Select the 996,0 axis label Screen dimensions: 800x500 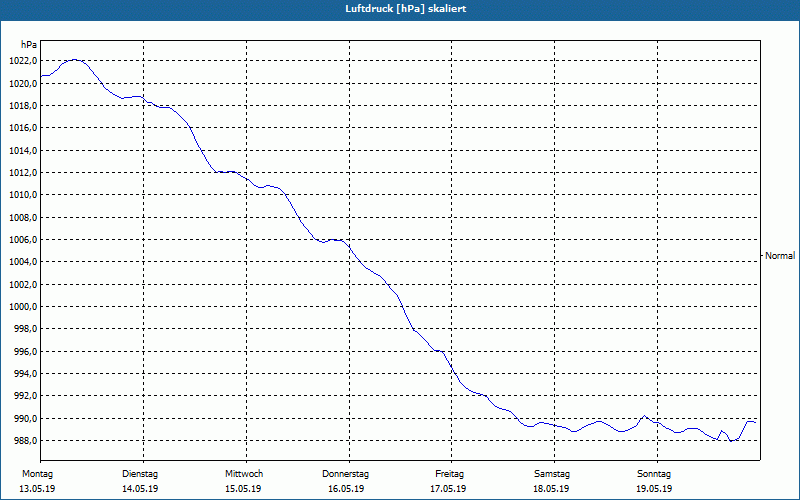(26, 352)
